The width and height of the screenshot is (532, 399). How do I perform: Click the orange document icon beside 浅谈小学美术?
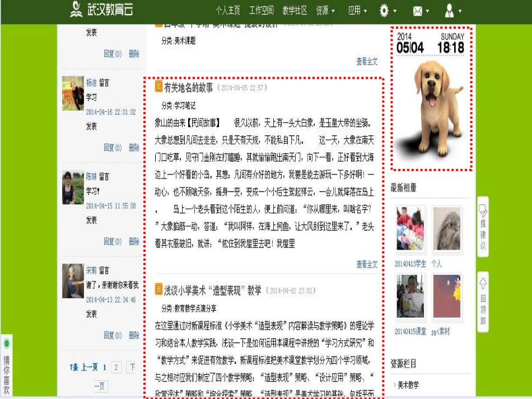coord(158,289)
